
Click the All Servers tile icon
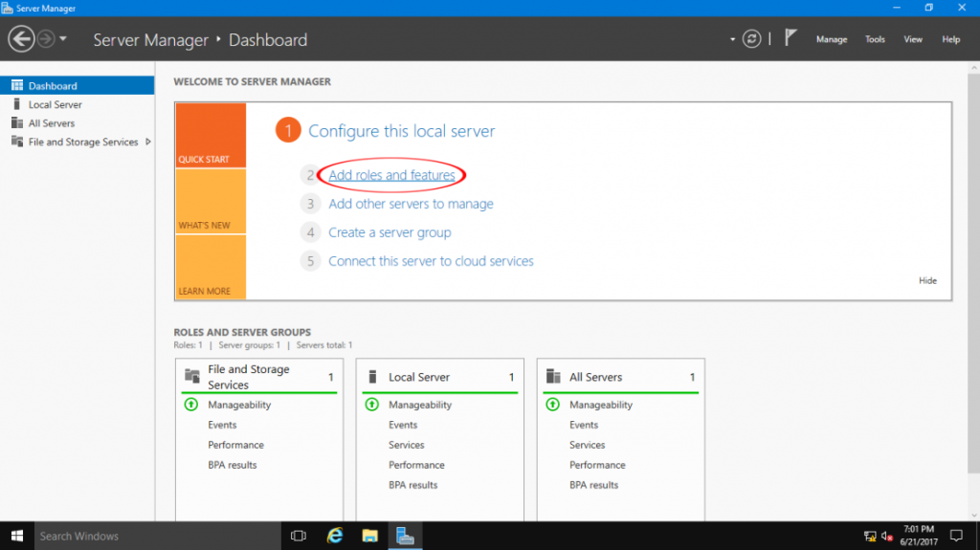(553, 376)
